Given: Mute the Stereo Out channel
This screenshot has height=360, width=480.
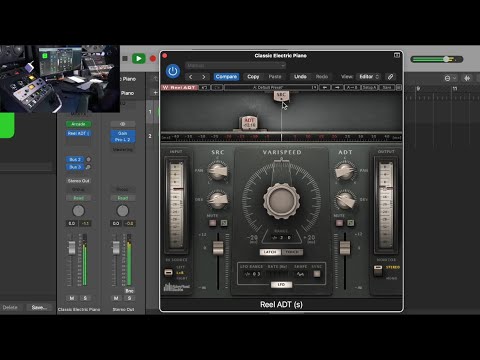Looking at the screenshot, I should 116,298.
